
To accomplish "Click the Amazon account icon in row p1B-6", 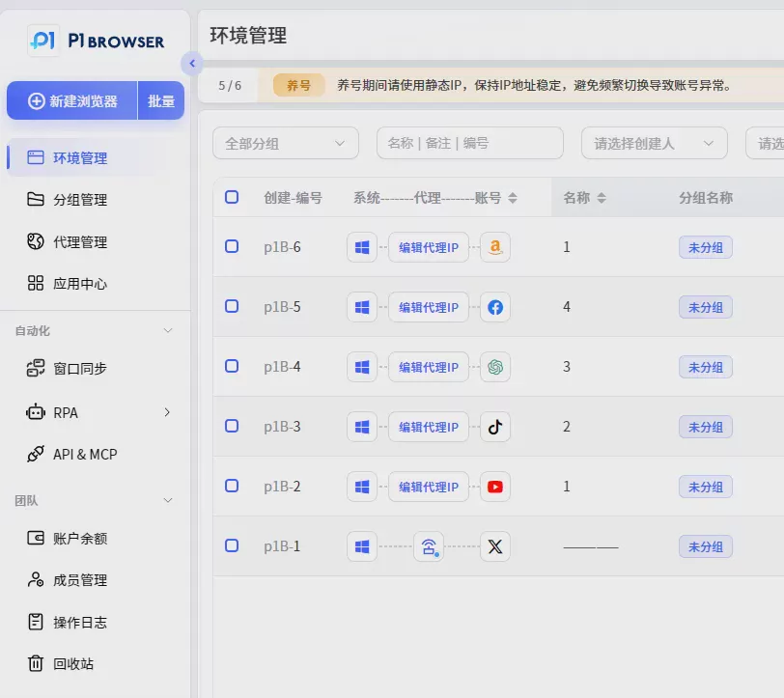I will (x=495, y=247).
